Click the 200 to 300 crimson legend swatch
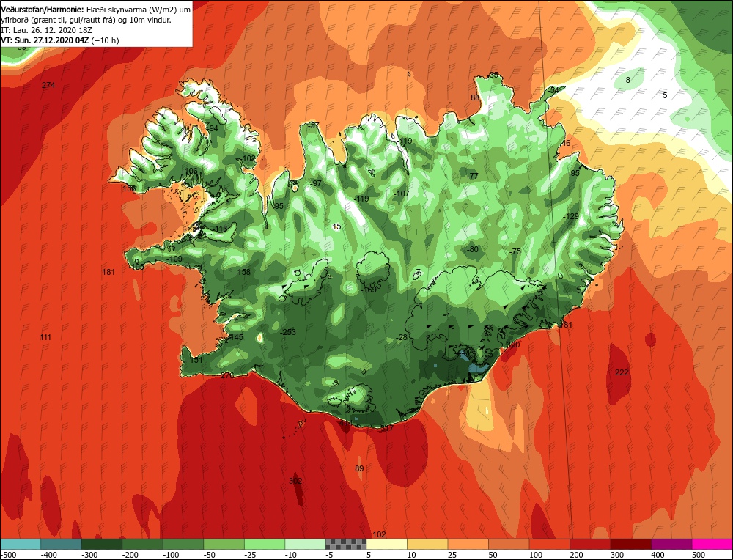The width and height of the screenshot is (733, 560). (589, 545)
